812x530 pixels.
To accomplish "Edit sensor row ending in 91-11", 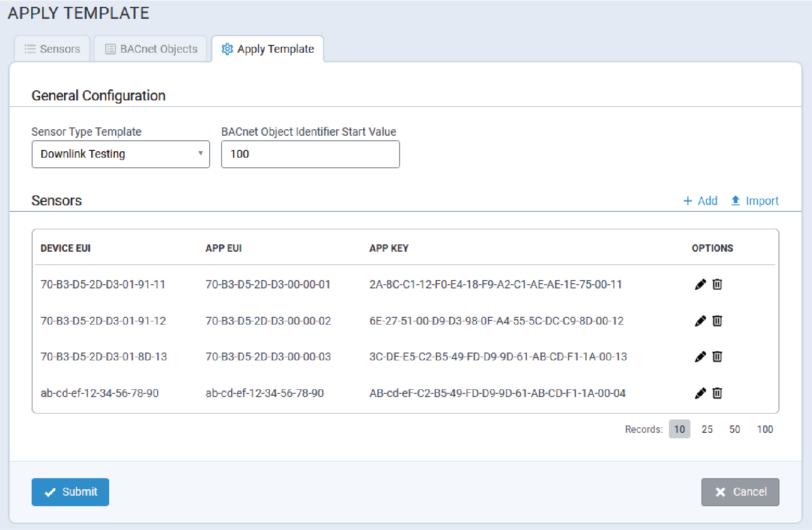I will coord(700,285).
